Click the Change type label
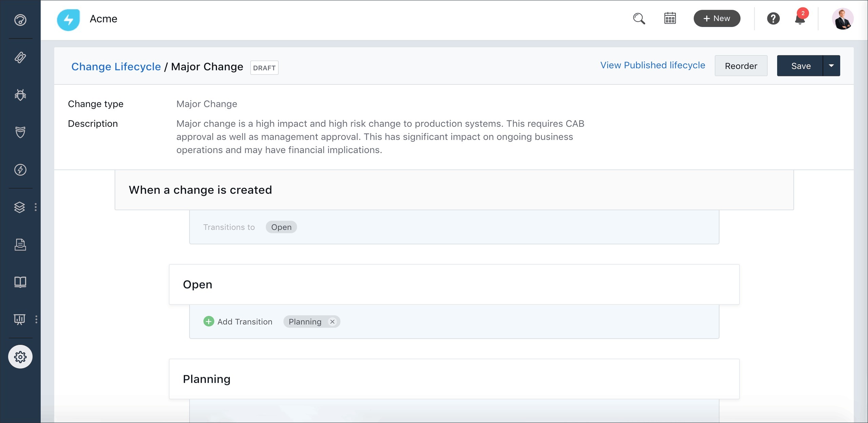The height and width of the screenshot is (423, 868). [x=96, y=104]
